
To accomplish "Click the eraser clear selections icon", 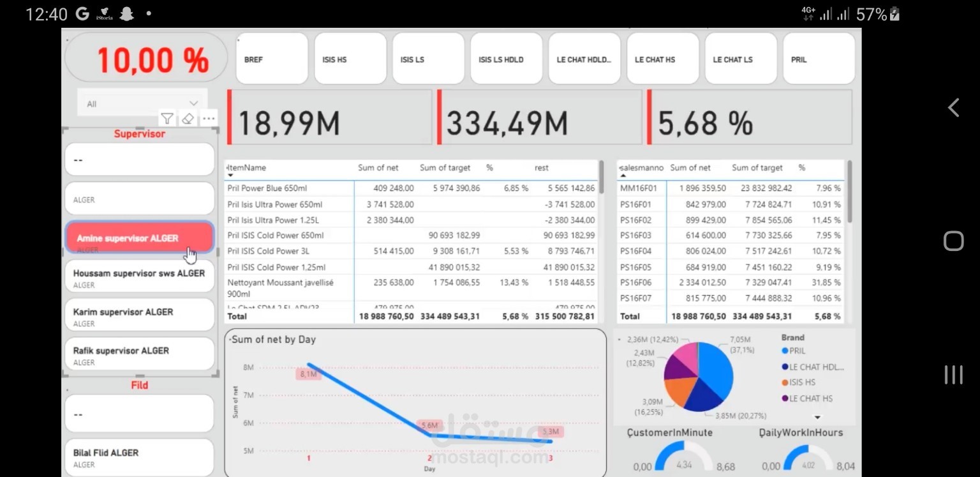I will pyautogui.click(x=188, y=118).
